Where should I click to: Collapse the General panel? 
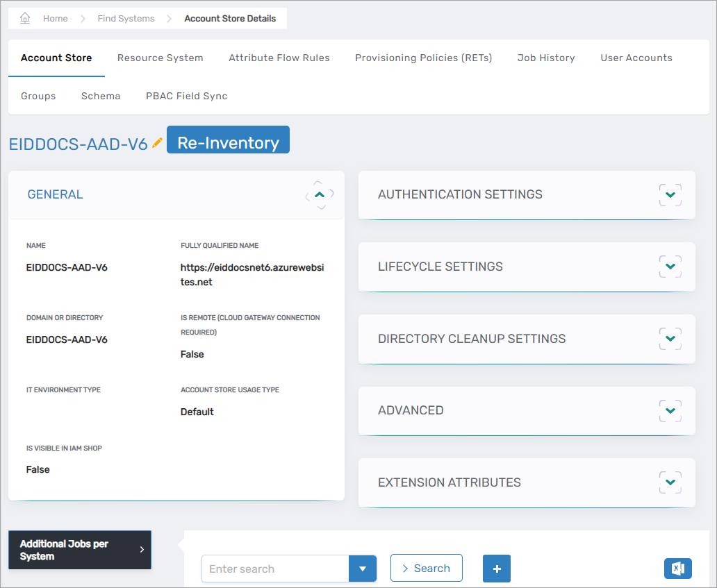pyautogui.click(x=319, y=195)
